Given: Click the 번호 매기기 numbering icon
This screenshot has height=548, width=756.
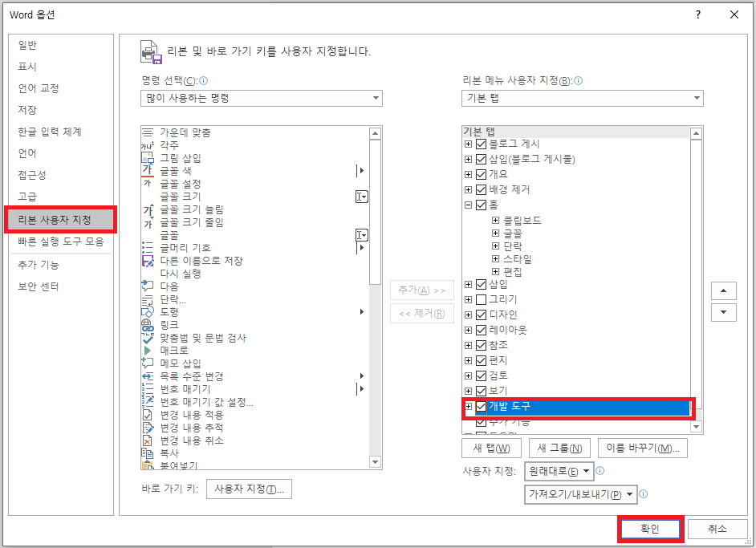Looking at the screenshot, I should pos(148,389).
